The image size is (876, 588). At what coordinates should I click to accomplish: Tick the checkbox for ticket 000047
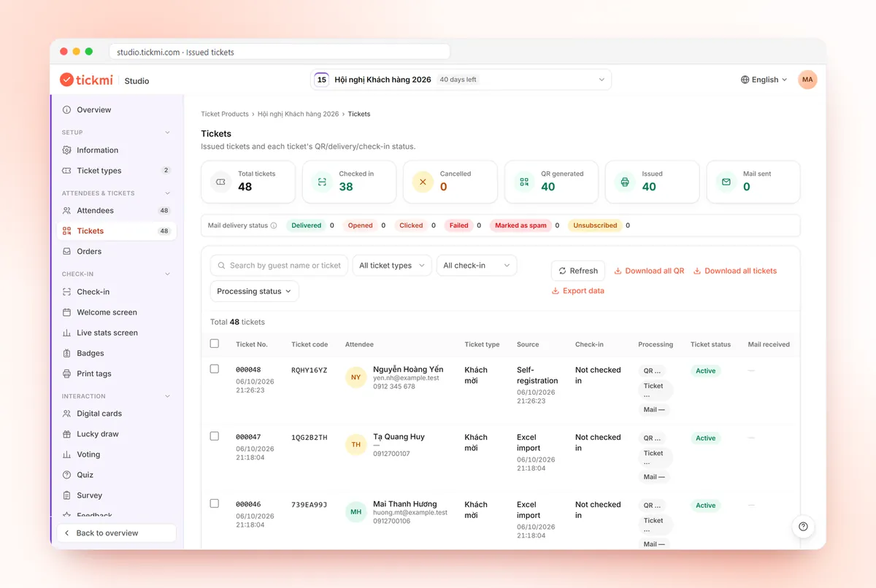(215, 436)
